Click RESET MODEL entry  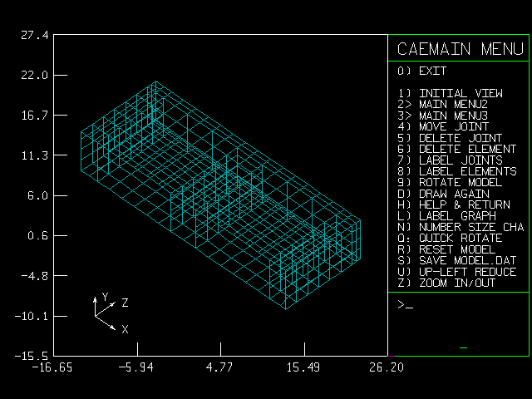click(447, 249)
